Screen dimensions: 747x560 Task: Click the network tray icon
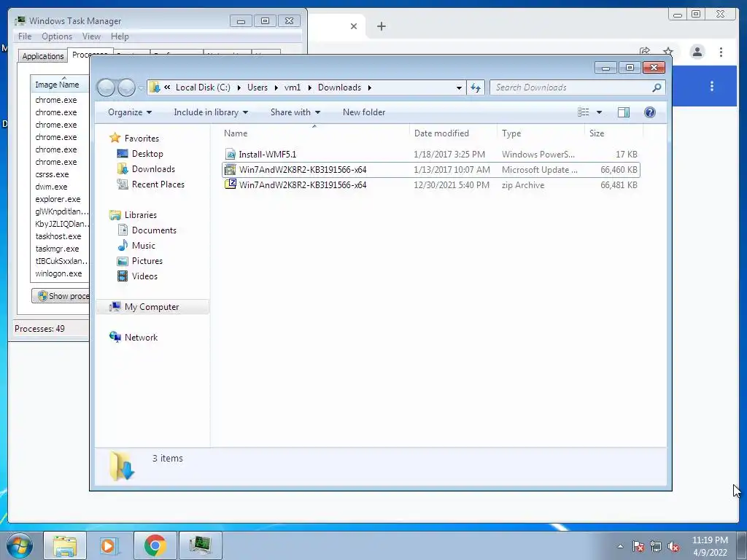pos(656,546)
